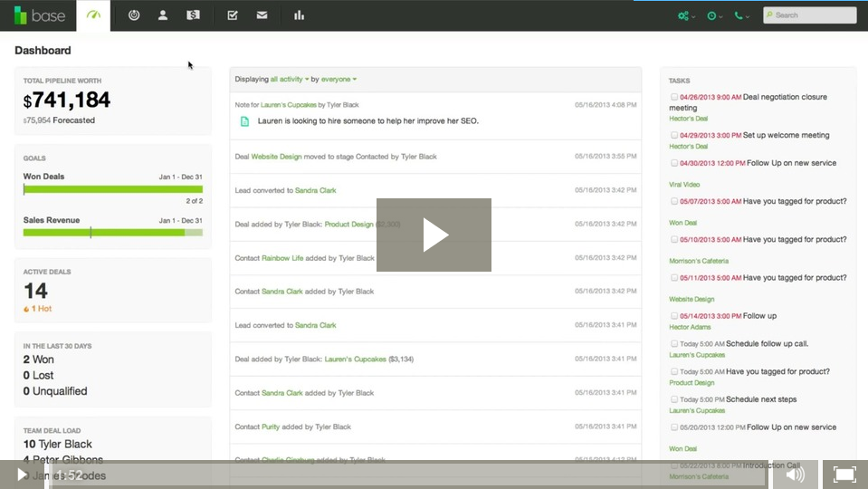This screenshot has width=868, height=489.
Task: Open the Base logo home link
Action: tap(40, 15)
